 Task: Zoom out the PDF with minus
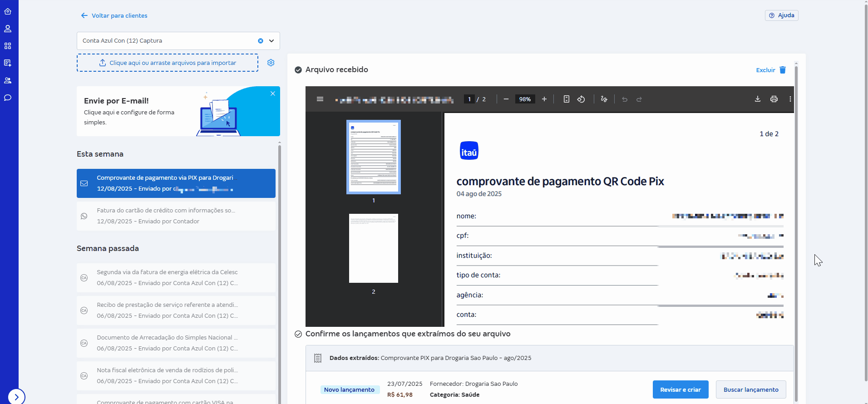pos(506,99)
